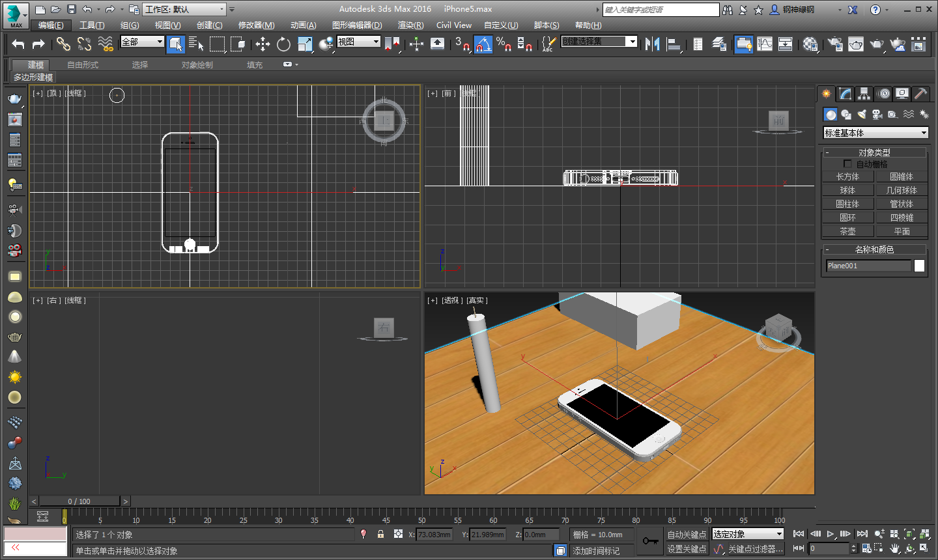Viewport: 938px width, 560px height.
Task: Select the Cameras creation category
Action: pos(877,115)
